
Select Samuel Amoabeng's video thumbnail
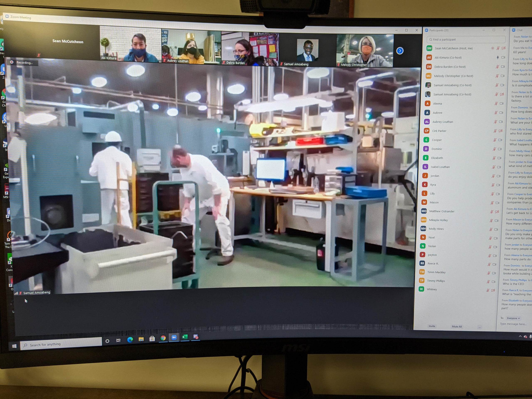coord(308,50)
